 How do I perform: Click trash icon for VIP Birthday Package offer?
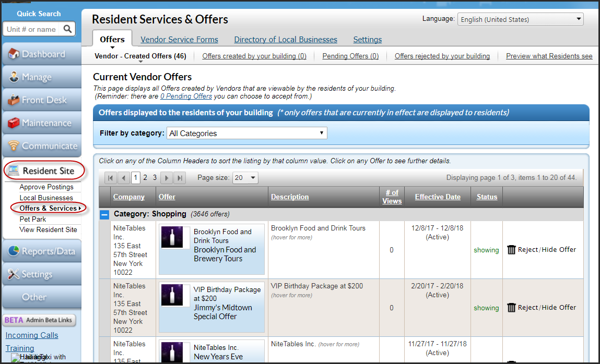[x=511, y=308]
